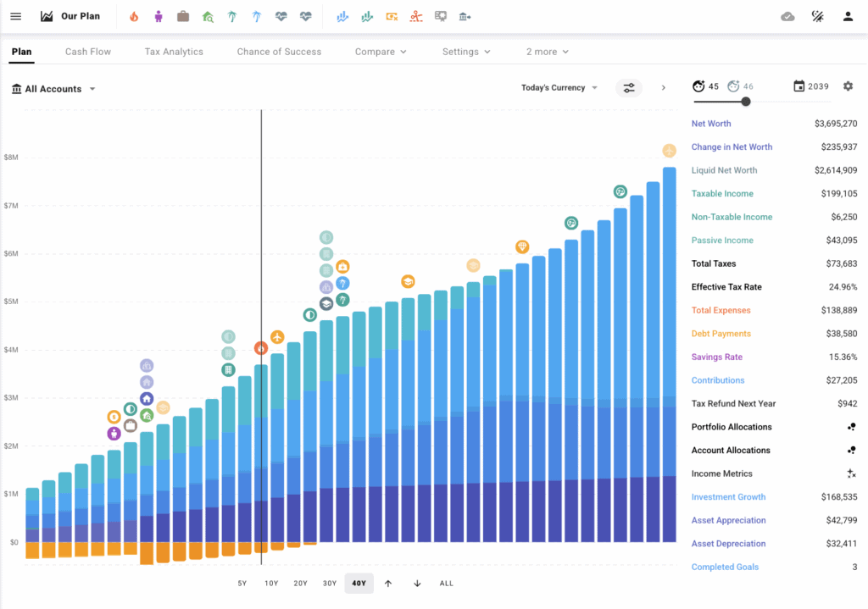Click the cloud sync status icon

787,16
